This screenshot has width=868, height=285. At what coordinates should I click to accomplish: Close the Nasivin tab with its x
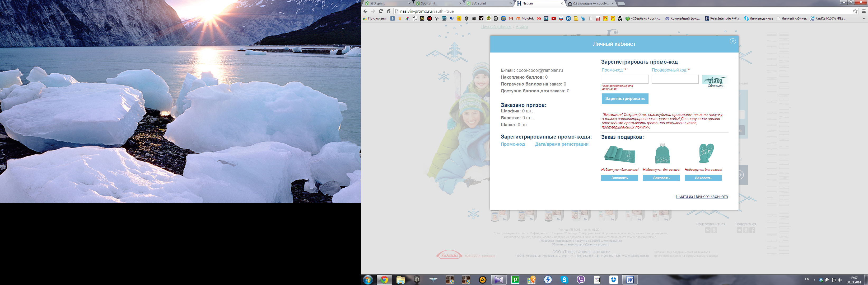point(562,3)
